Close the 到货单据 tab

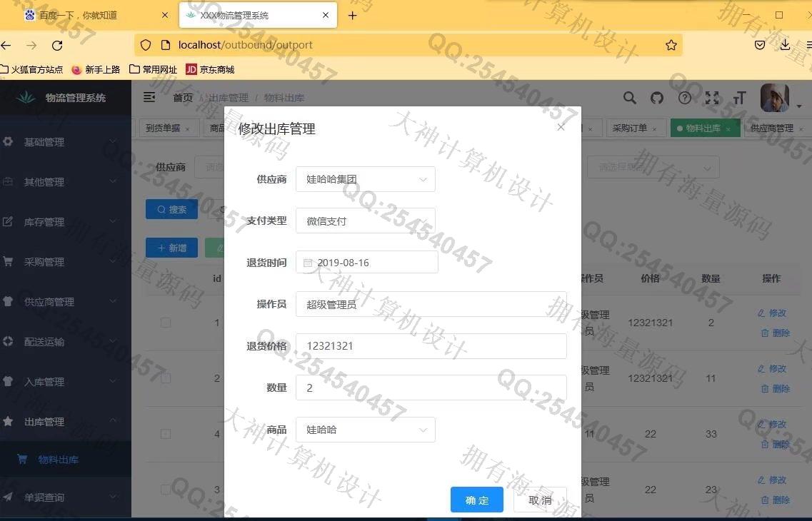click(x=187, y=129)
